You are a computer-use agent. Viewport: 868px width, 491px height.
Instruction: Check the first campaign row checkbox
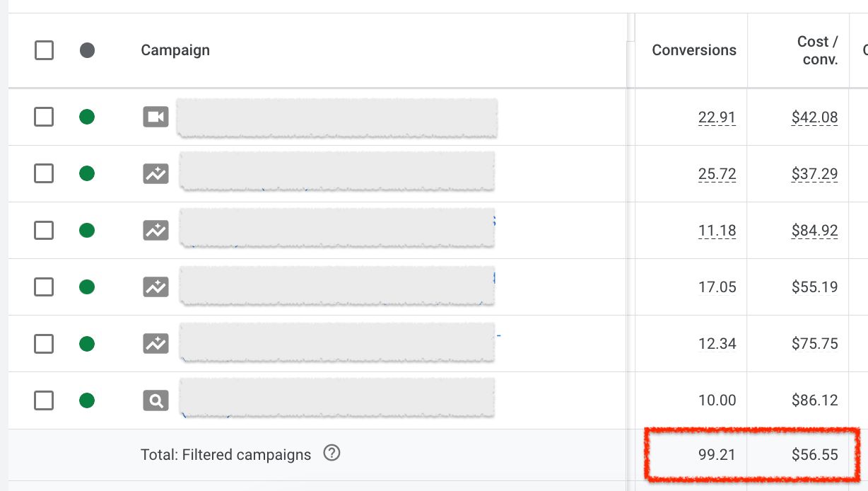pos(44,117)
